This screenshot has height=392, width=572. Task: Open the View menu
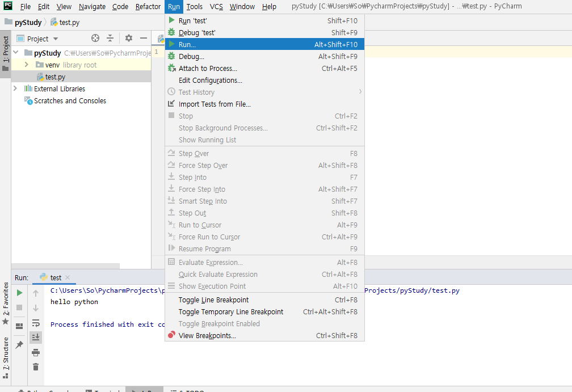point(64,7)
